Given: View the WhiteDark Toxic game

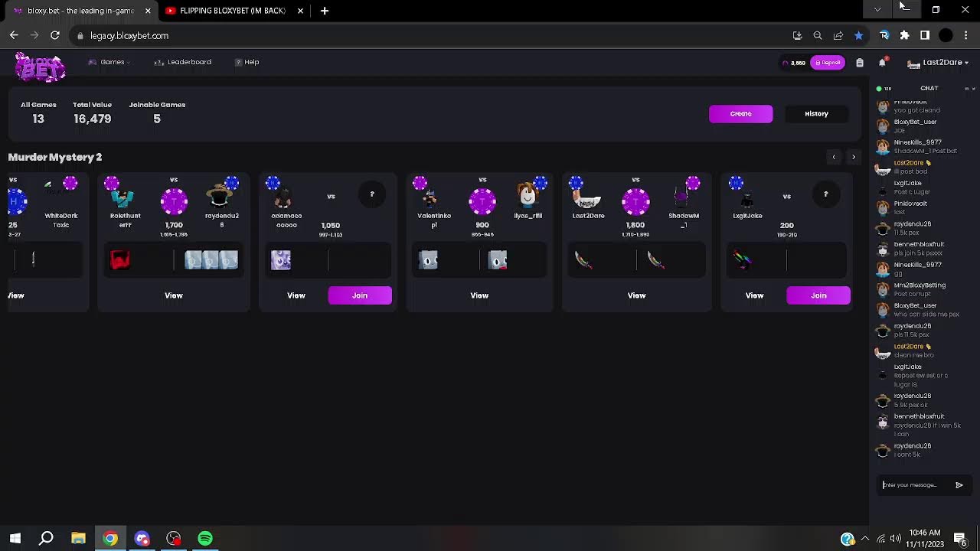Looking at the screenshot, I should [16, 295].
